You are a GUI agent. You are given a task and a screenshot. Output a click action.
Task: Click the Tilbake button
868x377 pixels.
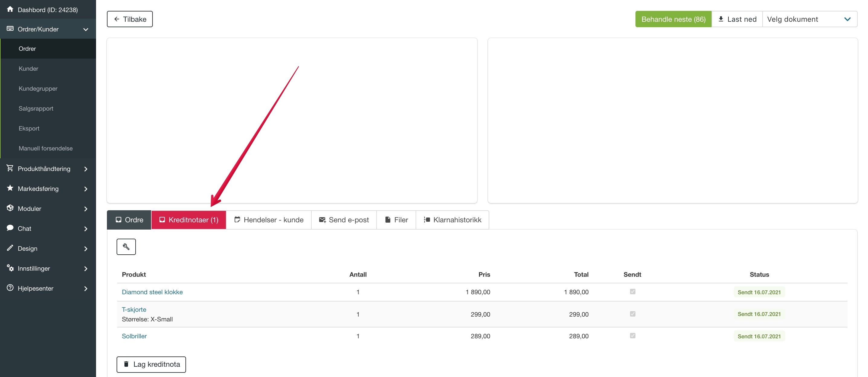coord(130,19)
